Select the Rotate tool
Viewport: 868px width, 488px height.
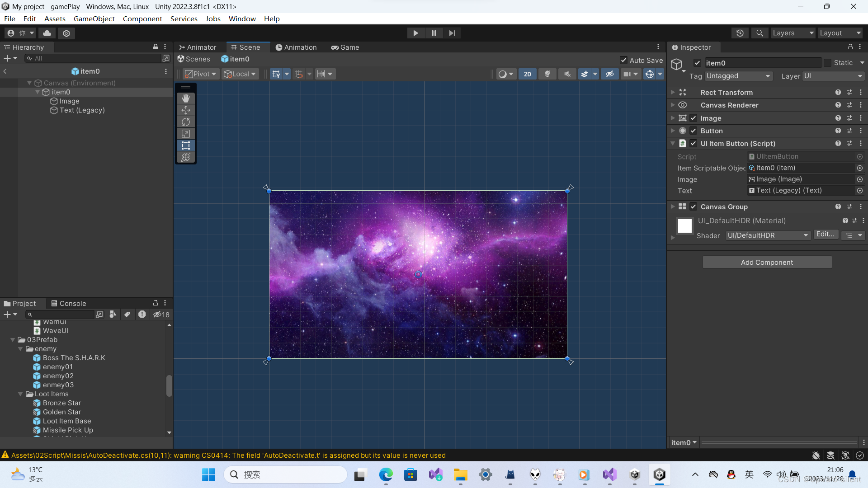point(185,122)
